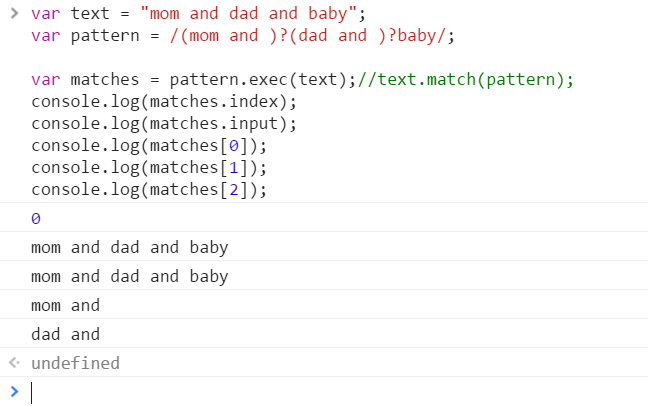This screenshot has height=406, width=648.
Task: Click the first "mom and dad and baby" output
Action: (129, 247)
